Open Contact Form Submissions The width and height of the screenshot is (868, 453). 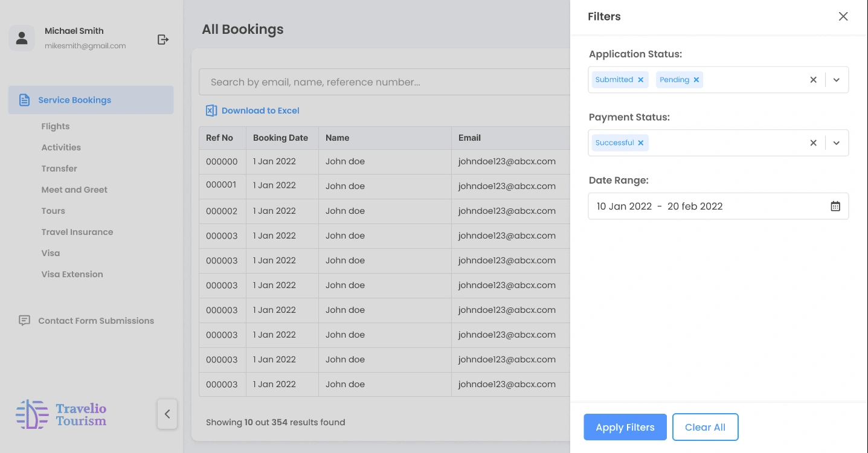click(x=96, y=321)
